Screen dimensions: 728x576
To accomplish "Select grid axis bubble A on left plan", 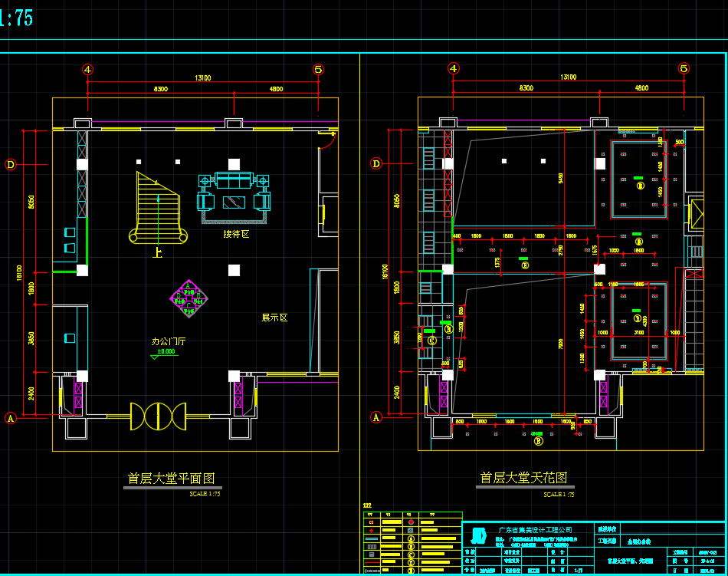I will pyautogui.click(x=11, y=418).
